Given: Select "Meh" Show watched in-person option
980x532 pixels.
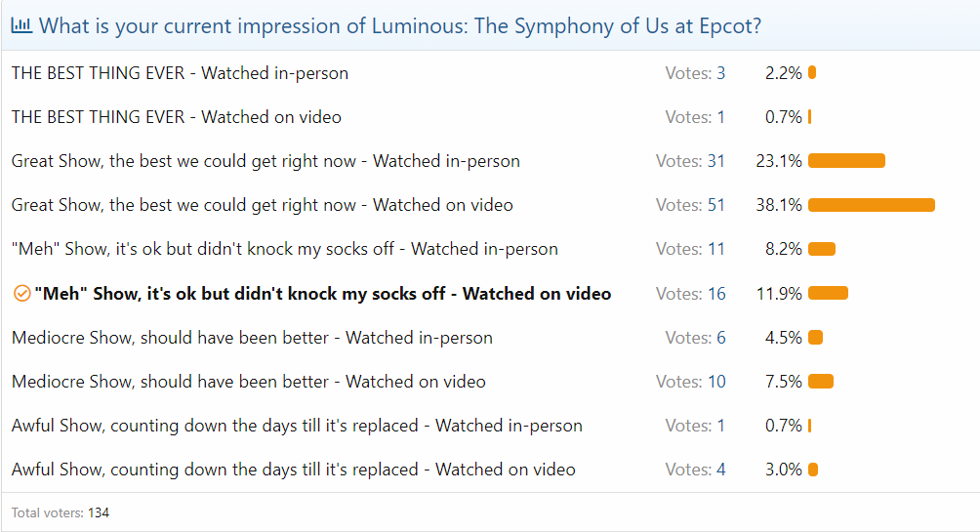Looking at the screenshot, I should click(285, 249).
